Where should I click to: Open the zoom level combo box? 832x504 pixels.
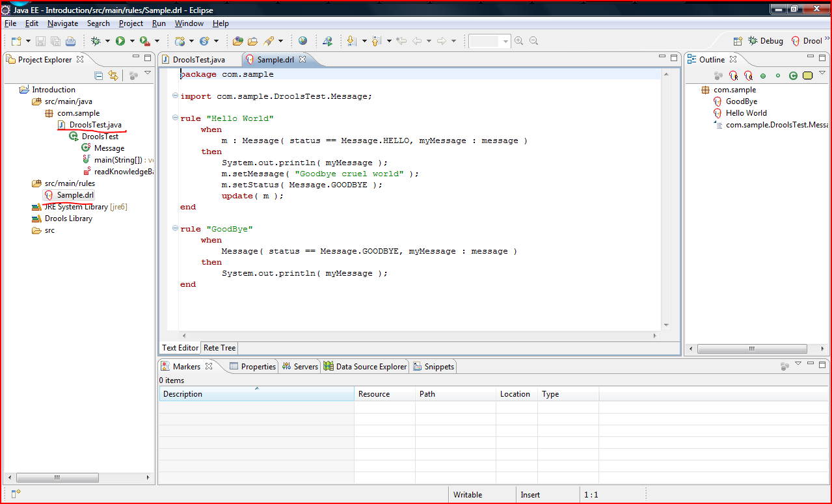click(505, 41)
